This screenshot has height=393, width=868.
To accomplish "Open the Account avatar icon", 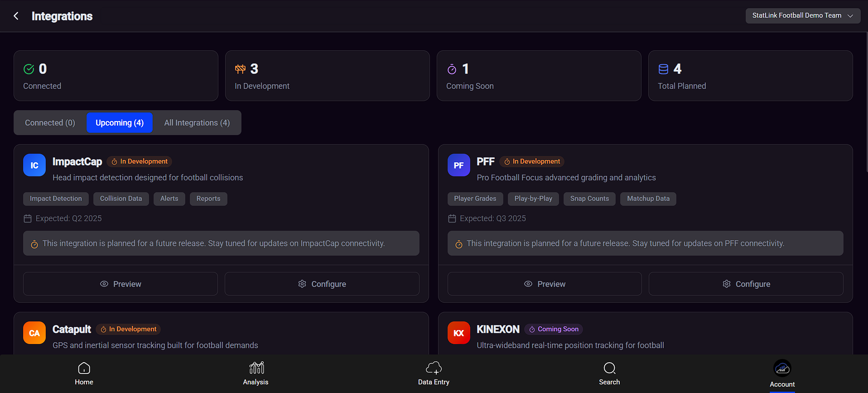I will (x=782, y=369).
